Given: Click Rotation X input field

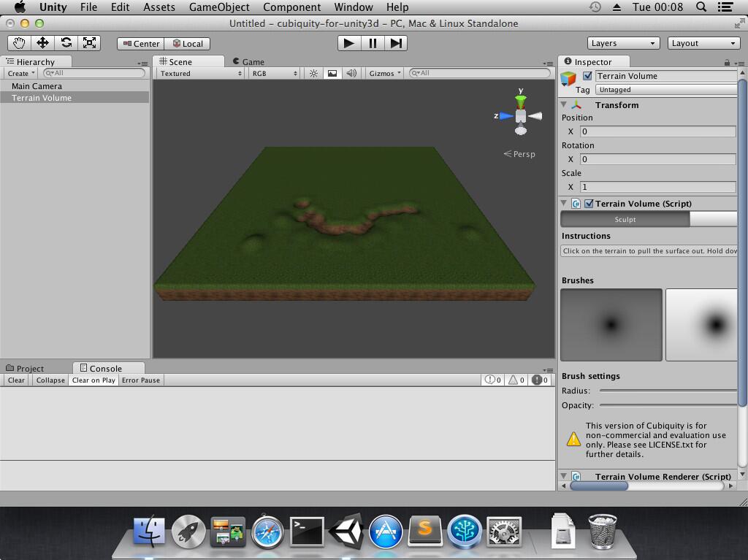Looking at the screenshot, I should click(x=658, y=159).
